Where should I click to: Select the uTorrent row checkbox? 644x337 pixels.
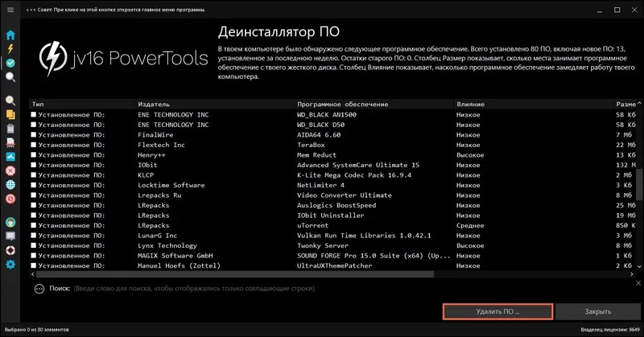(x=34, y=225)
